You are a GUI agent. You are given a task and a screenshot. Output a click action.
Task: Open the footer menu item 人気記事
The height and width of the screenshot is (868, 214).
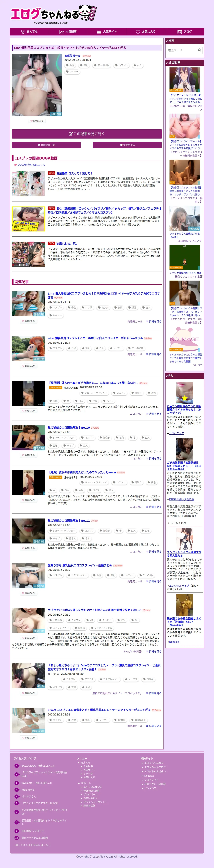click(88, 766)
